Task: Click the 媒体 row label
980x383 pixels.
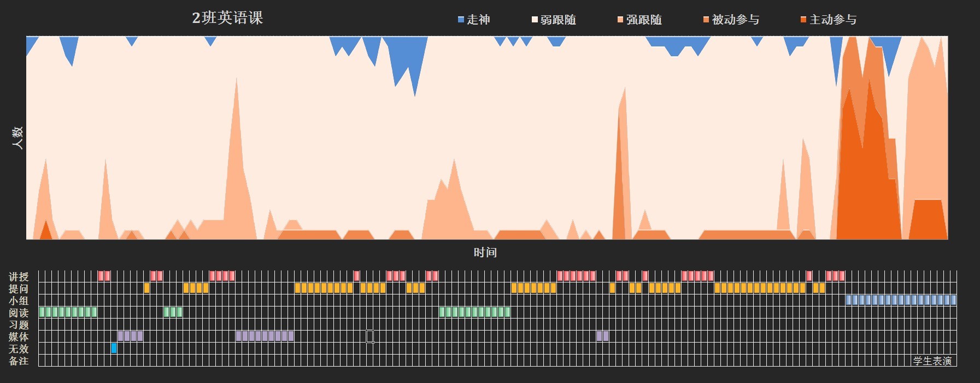Action: (19, 337)
